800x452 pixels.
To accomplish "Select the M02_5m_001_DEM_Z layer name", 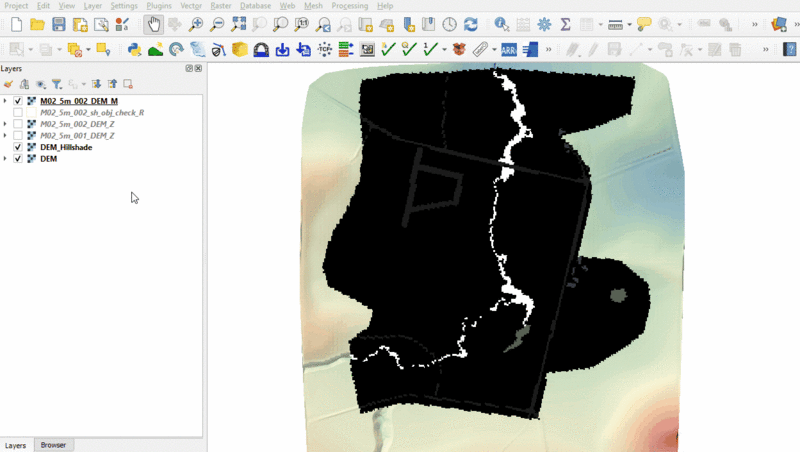I will pyautogui.click(x=77, y=135).
